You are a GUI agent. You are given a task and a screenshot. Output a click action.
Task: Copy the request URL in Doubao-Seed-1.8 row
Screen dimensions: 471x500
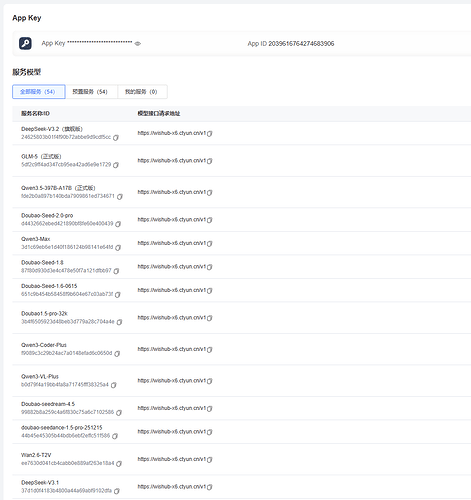pyautogui.click(x=210, y=267)
